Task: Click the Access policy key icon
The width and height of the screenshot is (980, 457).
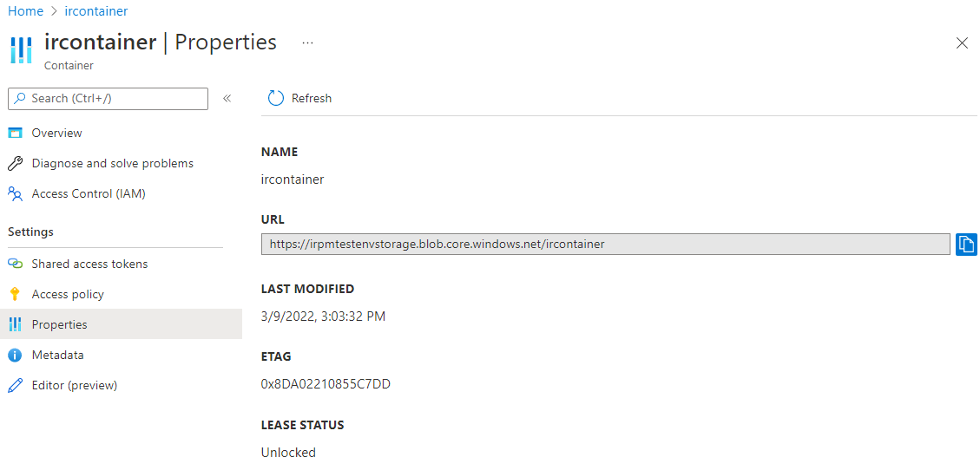Action: [x=15, y=295]
